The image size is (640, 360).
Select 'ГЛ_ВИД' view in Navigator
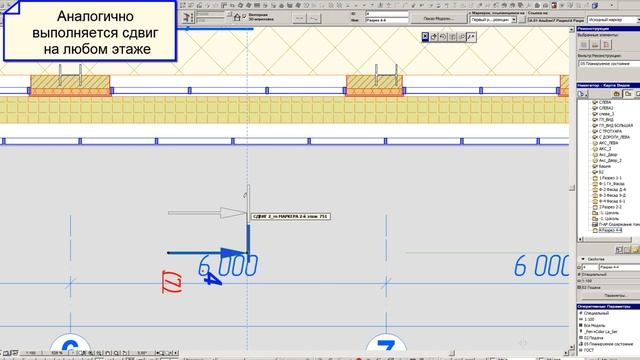606,120
